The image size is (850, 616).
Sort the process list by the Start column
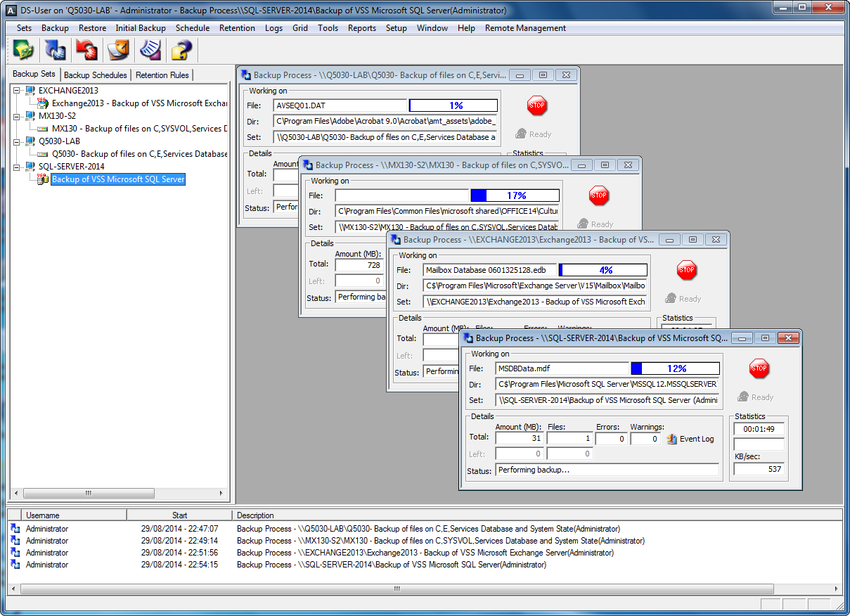point(179,515)
